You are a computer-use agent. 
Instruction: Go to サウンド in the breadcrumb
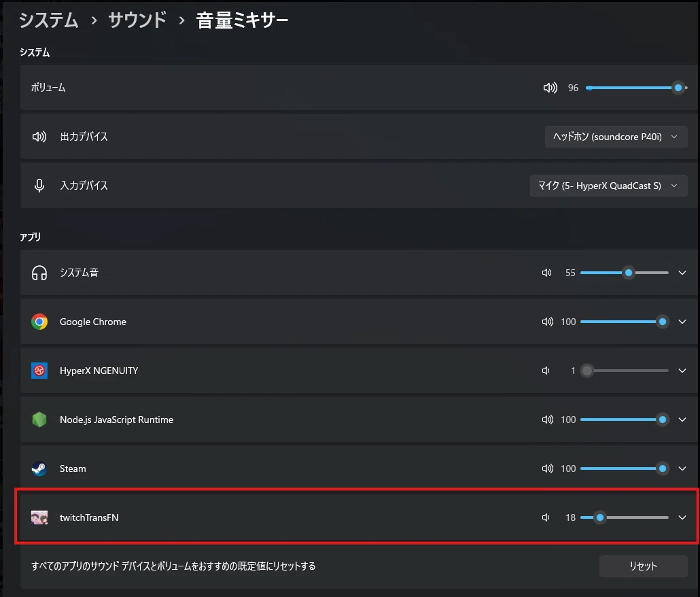(x=137, y=20)
